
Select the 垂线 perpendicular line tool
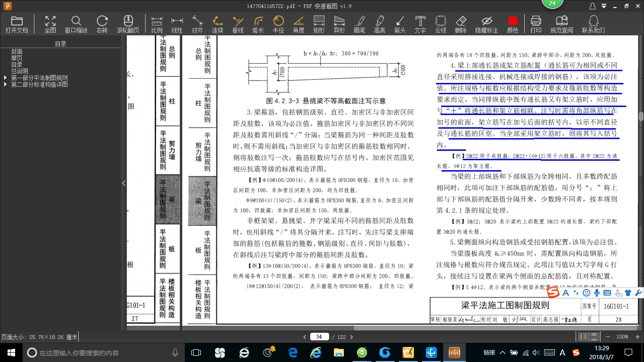click(238, 24)
